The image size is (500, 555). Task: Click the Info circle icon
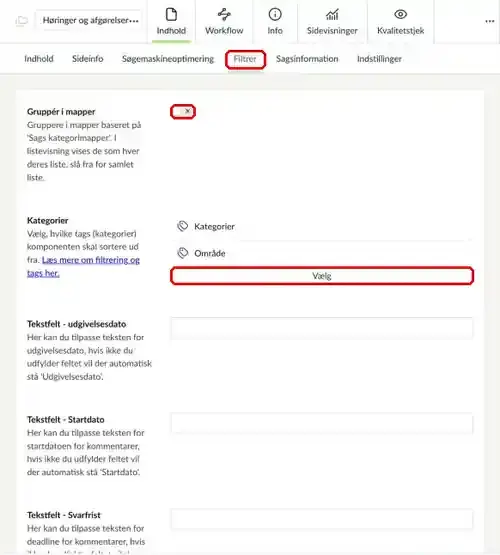275,15
